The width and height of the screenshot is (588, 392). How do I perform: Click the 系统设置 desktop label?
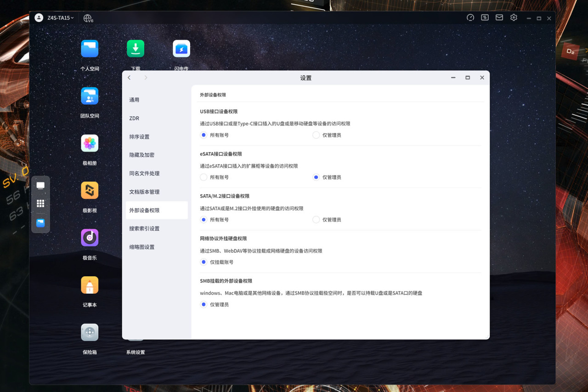[136, 352]
